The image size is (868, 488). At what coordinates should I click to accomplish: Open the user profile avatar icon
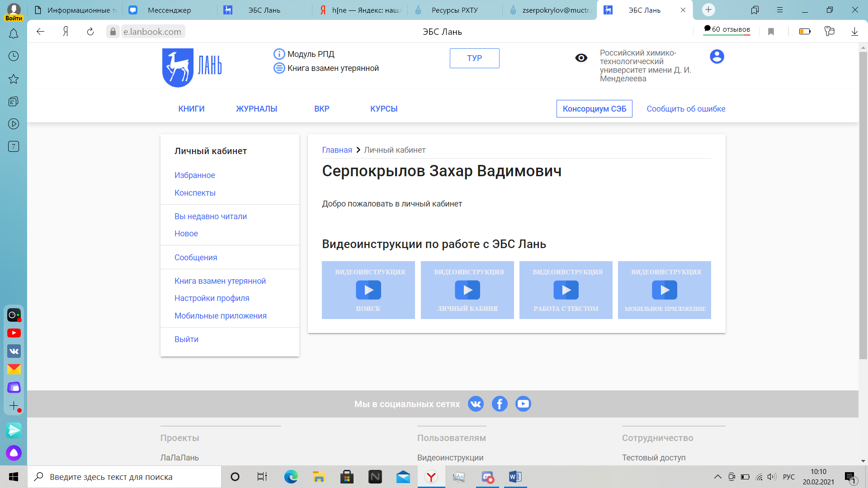click(x=717, y=56)
